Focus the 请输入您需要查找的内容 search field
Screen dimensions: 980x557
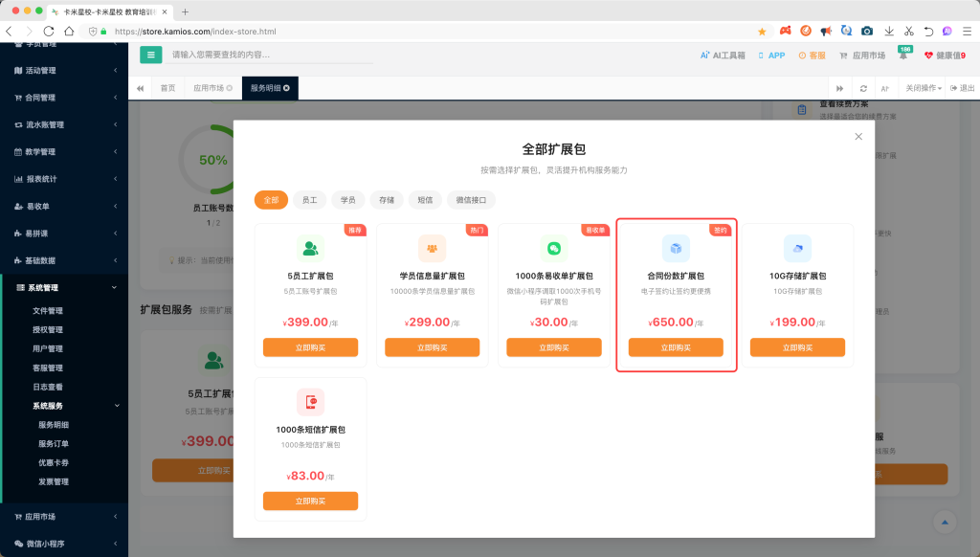[x=269, y=55]
